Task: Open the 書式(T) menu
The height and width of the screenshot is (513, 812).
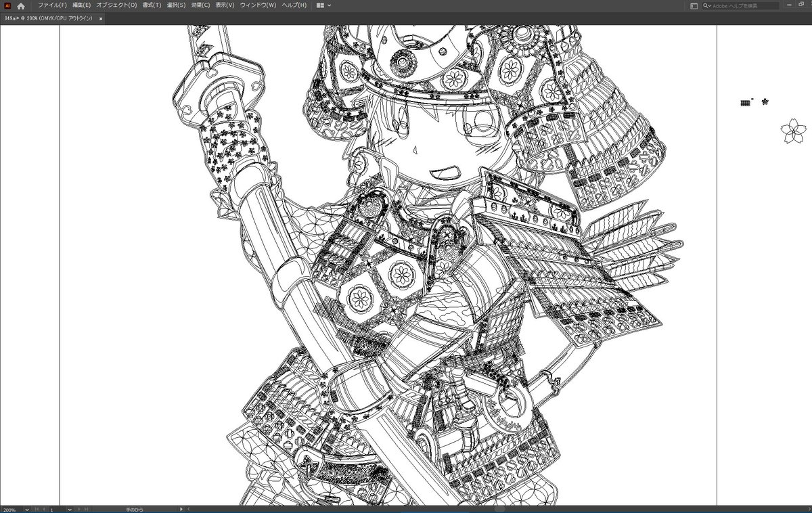Action: (x=152, y=5)
